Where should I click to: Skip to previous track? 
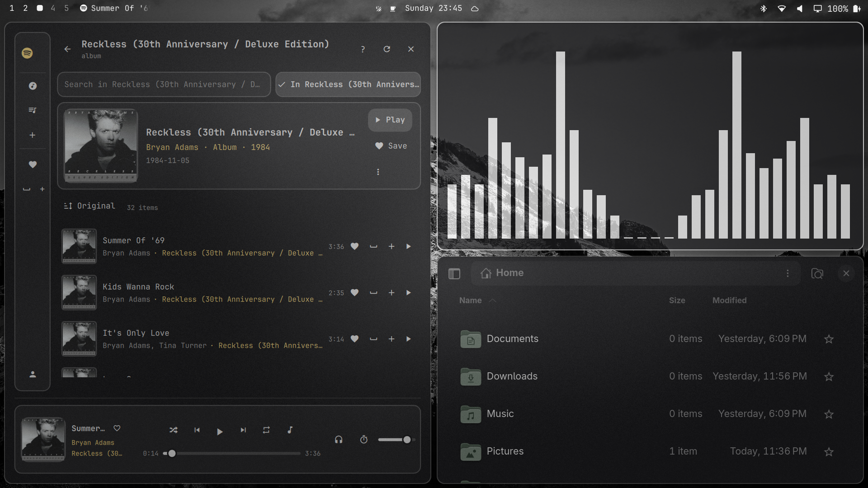197,430
